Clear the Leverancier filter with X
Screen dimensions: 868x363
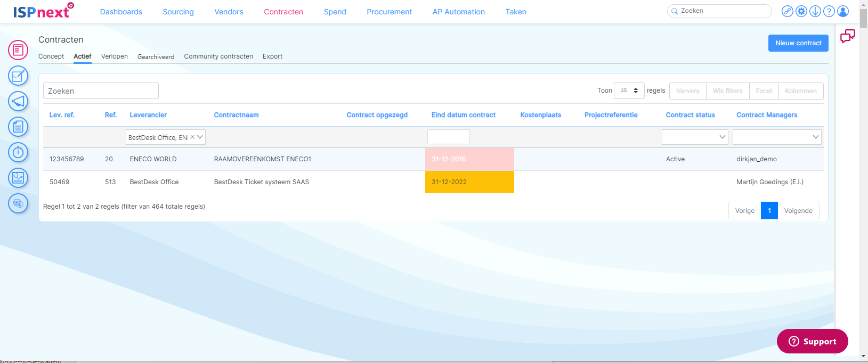tap(192, 137)
